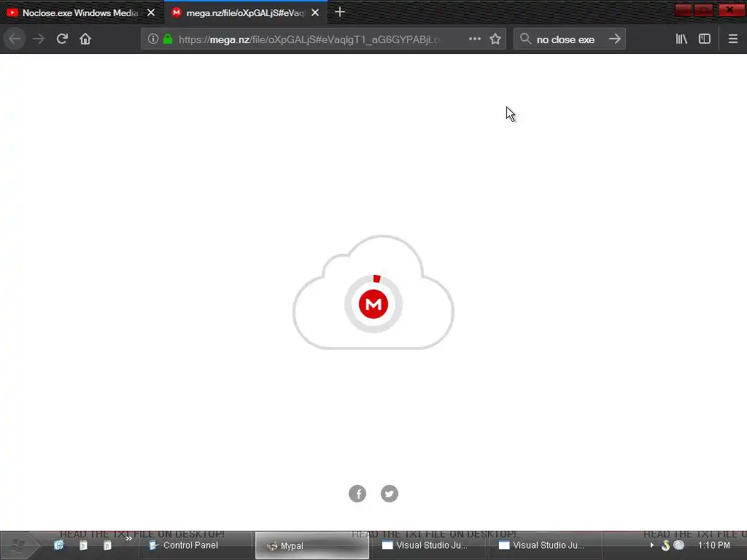Open second Visual Studio Ju... taskbar window
Viewport: 747px width, 560px height.
tap(545, 545)
